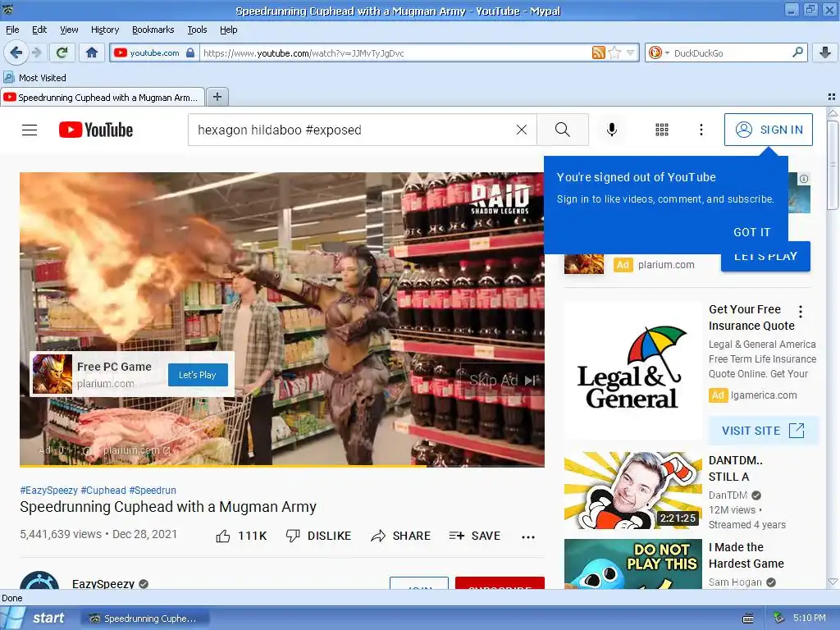Start voice search with the microphone
This screenshot has width=840, height=630.
(x=612, y=130)
